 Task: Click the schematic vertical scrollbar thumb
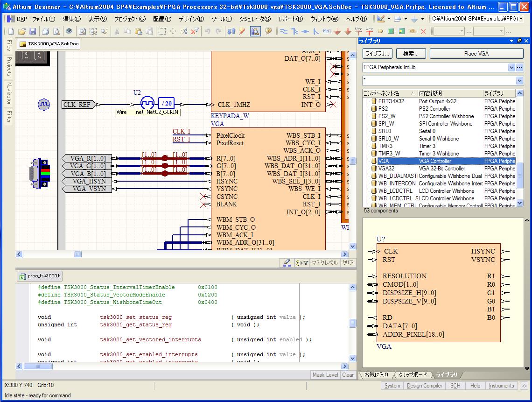click(x=352, y=161)
